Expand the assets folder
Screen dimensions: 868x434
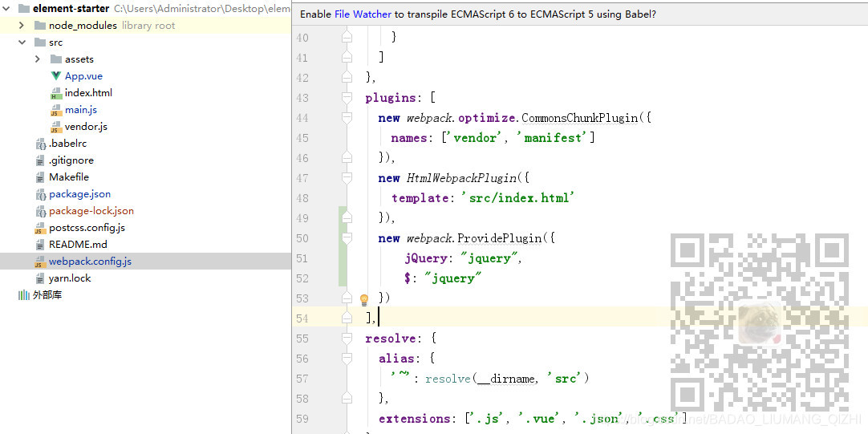click(x=38, y=59)
